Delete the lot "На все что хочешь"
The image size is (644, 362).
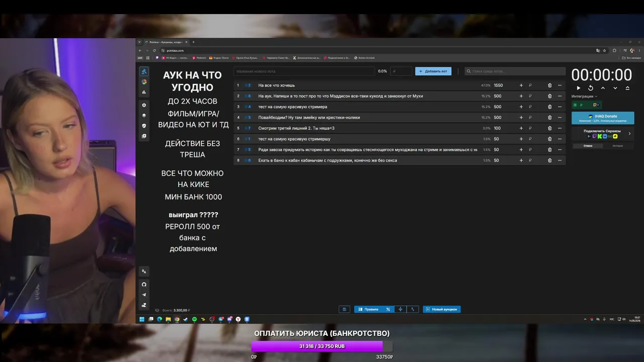pyautogui.click(x=549, y=85)
